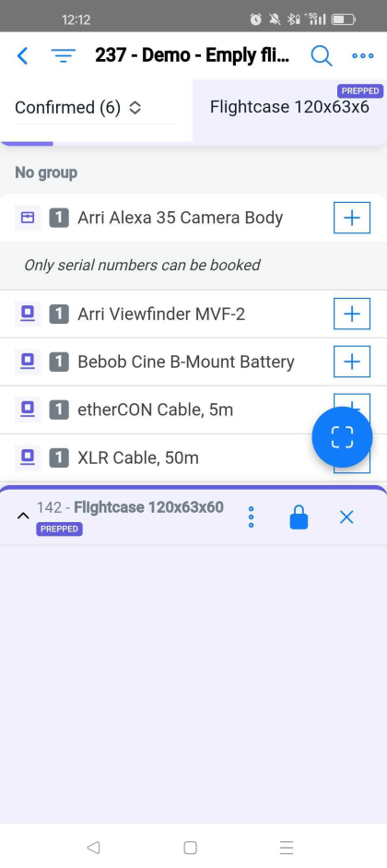Viewport: 387px width, 868px height.
Task: Toggle the Flightcase lock icon
Action: coord(299,517)
